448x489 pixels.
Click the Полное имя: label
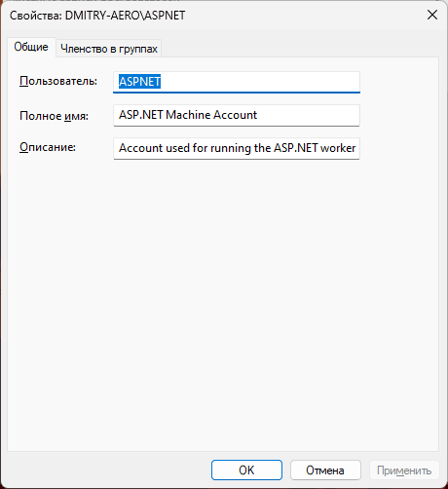point(54,116)
